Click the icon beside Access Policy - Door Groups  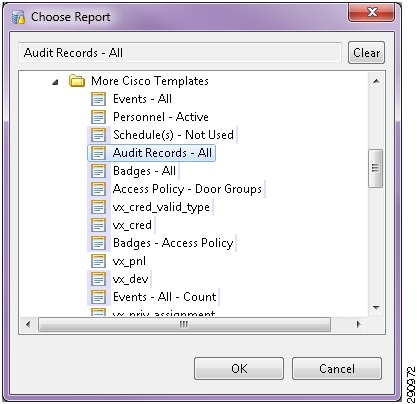coord(98,189)
